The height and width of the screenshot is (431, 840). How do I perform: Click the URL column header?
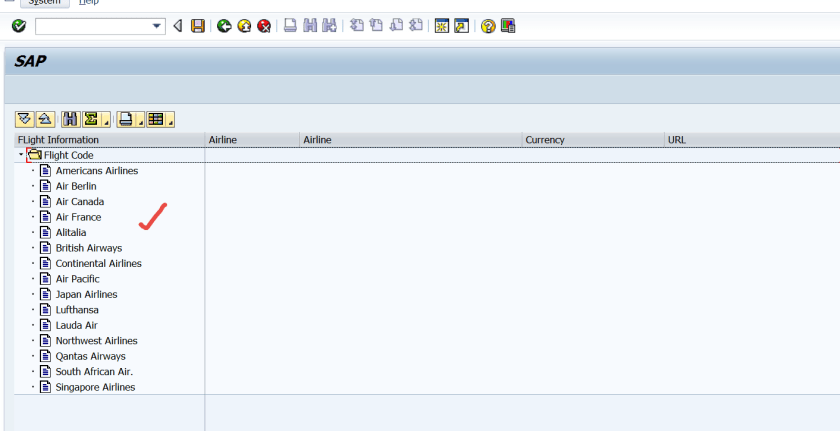(x=752, y=140)
